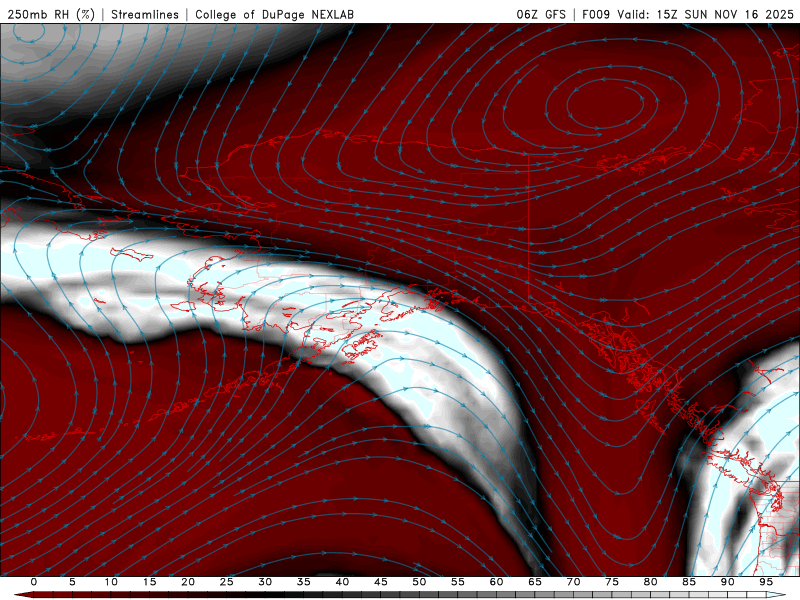Viewport: 800px width, 600px height.
Task: Click the color scale label "0"
Action: [x=34, y=582]
